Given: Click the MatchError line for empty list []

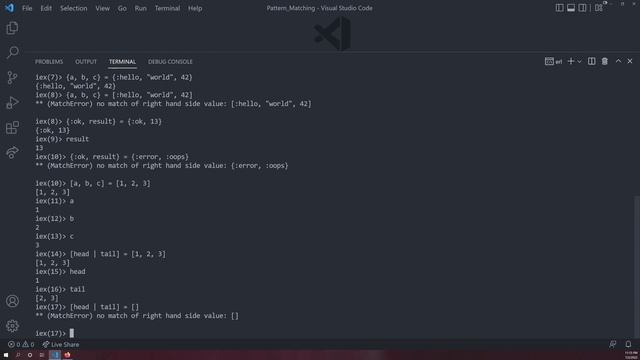Looking at the screenshot, I should (x=137, y=316).
